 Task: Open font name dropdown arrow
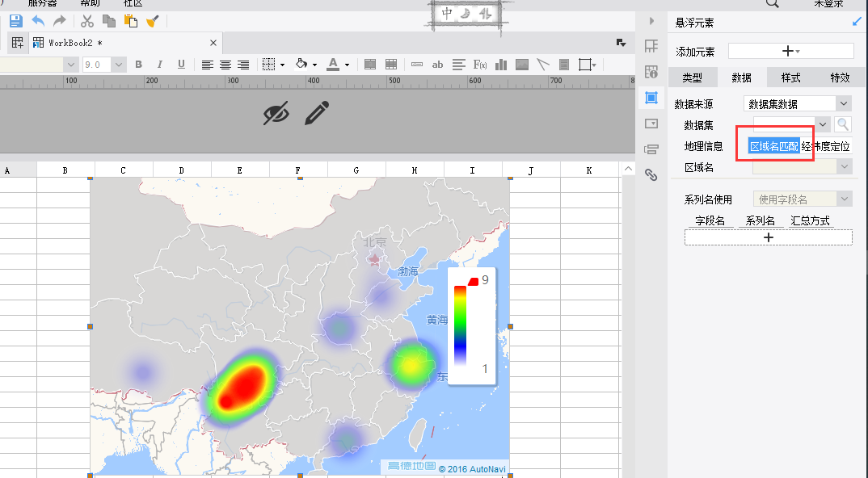coord(71,65)
